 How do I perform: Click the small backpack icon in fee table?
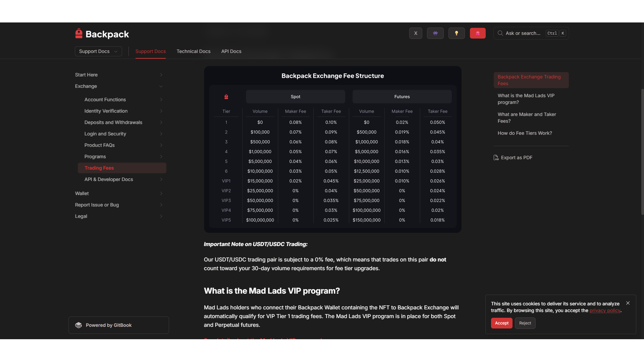(226, 97)
